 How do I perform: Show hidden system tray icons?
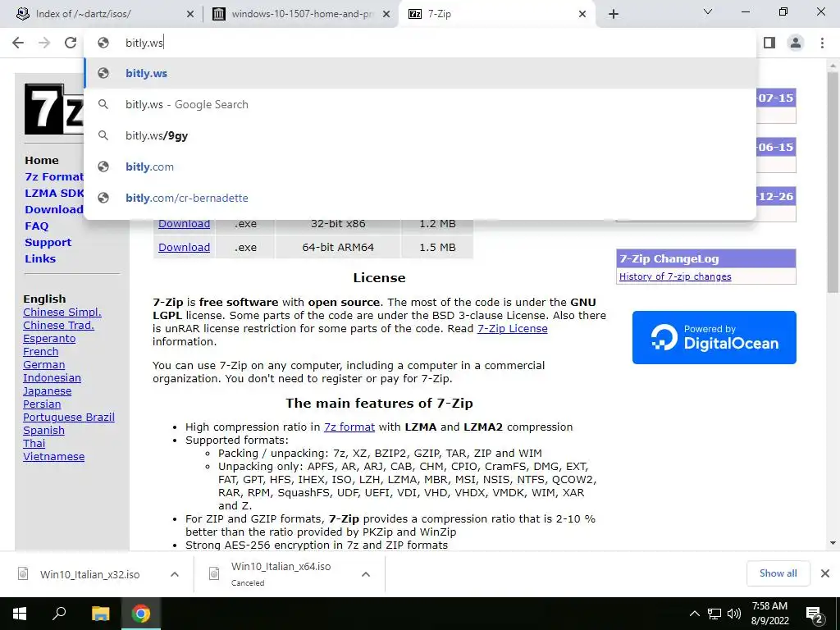click(694, 614)
